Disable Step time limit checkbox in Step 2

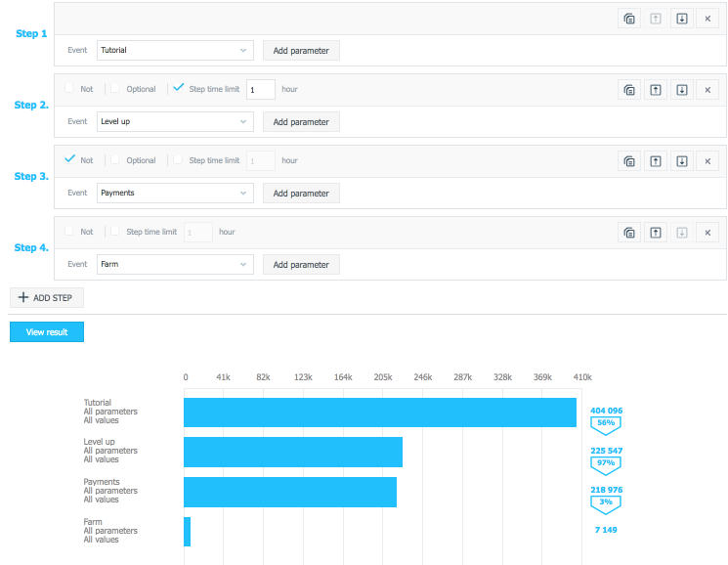(178, 89)
